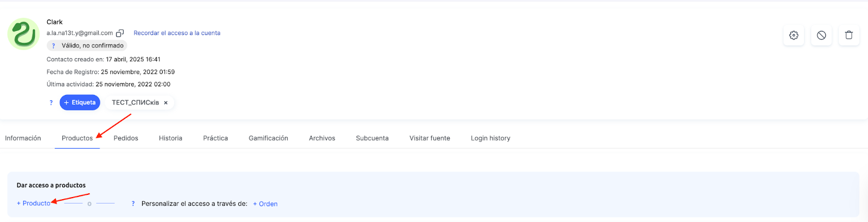Click the ТЕСТ_СПИСків tag label
The width and height of the screenshot is (868, 222).
point(136,103)
